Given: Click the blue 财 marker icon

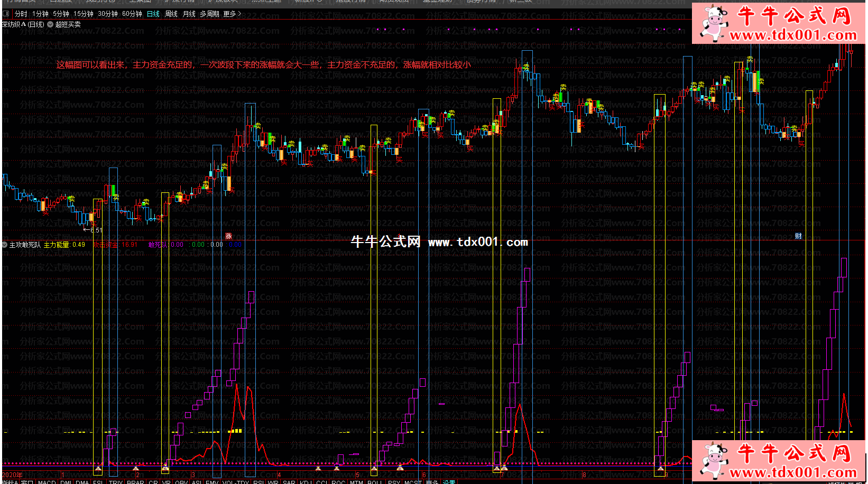Looking at the screenshot, I should [x=798, y=236].
